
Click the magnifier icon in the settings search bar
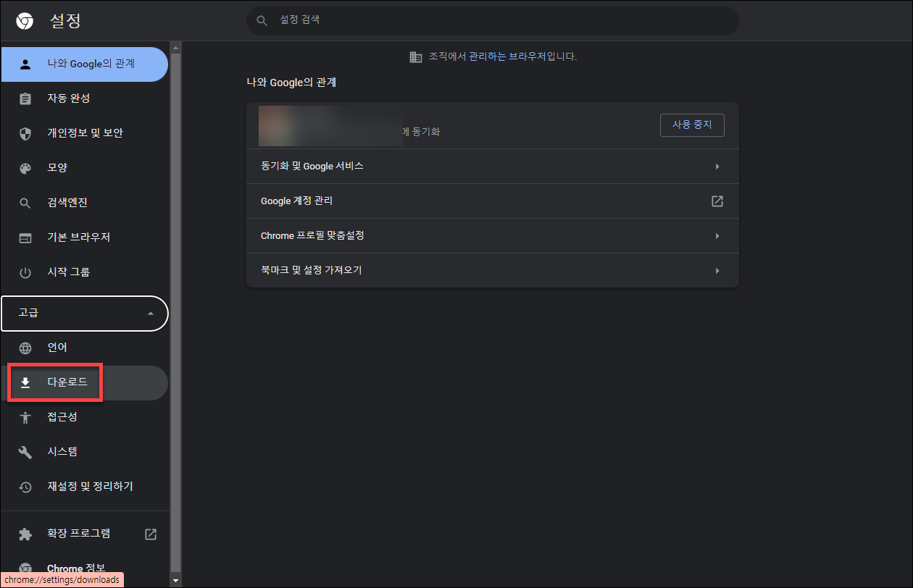tap(263, 21)
